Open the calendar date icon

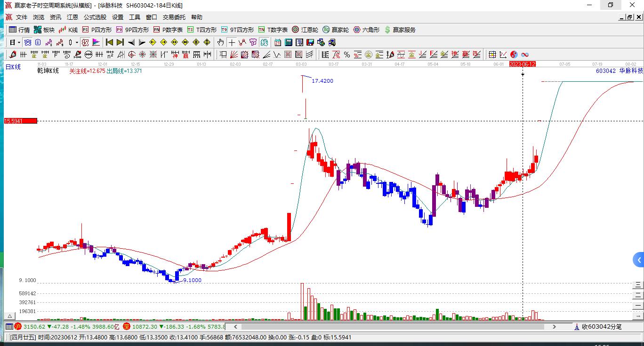coord(277,42)
